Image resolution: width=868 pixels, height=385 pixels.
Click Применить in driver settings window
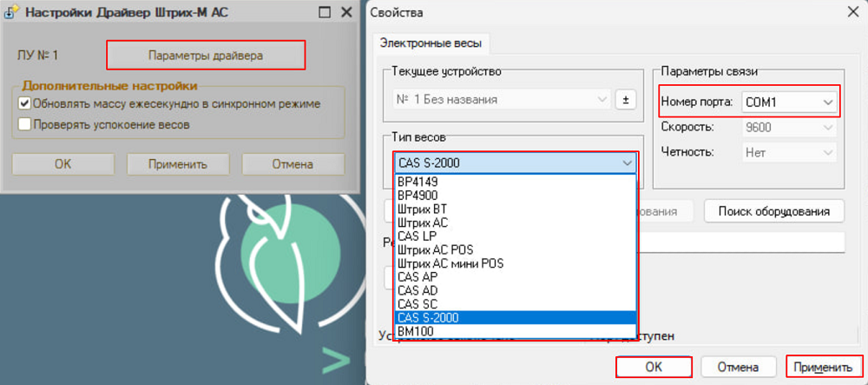(177, 163)
